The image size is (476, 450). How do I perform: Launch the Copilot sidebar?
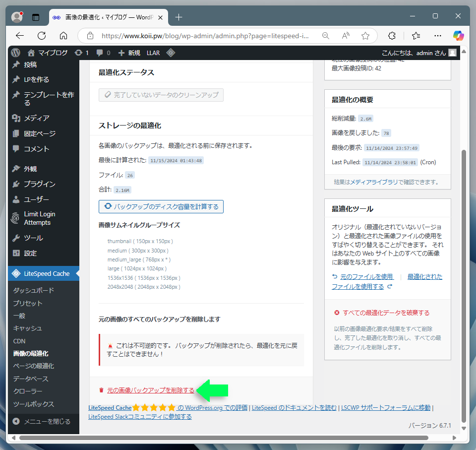click(x=458, y=36)
